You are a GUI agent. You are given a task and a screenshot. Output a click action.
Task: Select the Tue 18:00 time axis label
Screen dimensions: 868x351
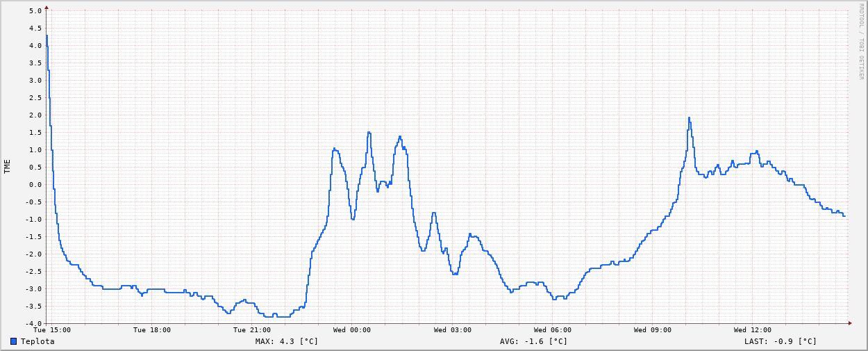click(x=152, y=330)
